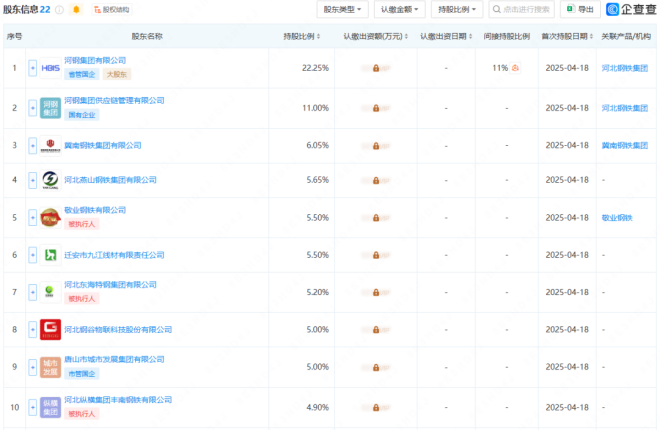Expand the 冀南钢铁集团有限公司 row details
660x430 pixels.
click(x=33, y=145)
